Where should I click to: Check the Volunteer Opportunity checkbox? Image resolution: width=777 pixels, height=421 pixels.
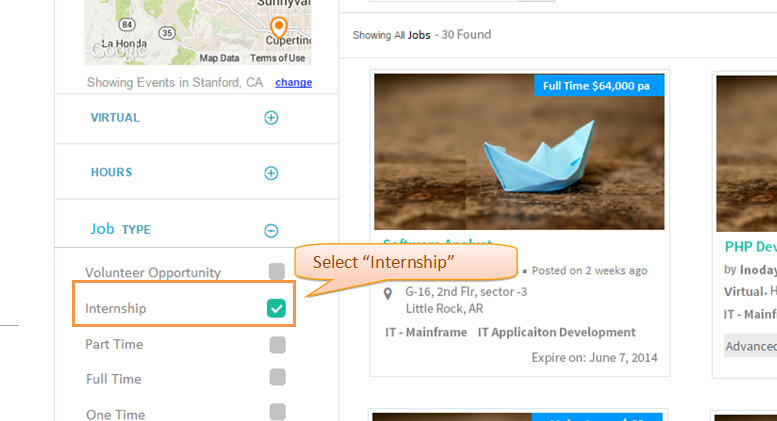[x=277, y=271]
